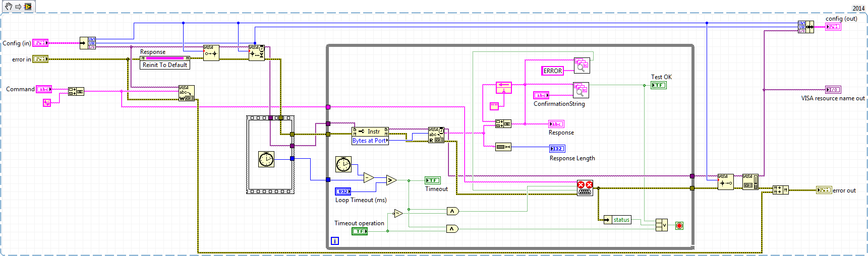This screenshot has height=256, width=868.
Task: Select Concatenate Strings node inside loop
Action: pos(503,123)
